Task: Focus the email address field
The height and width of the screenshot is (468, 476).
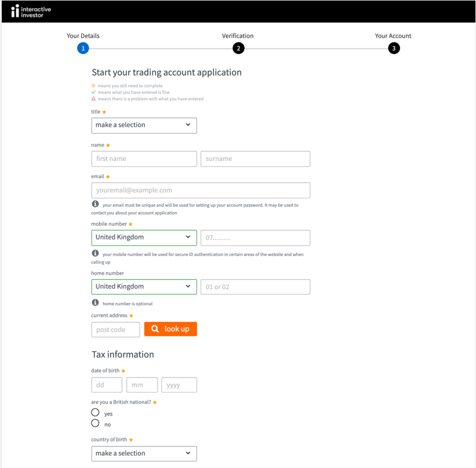Action: pyautogui.click(x=201, y=190)
